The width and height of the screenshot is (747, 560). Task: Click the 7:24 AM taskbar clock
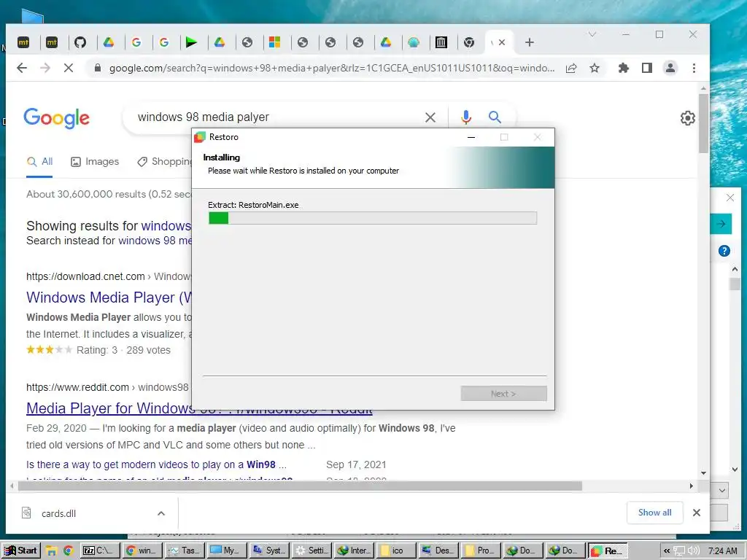[723, 551]
